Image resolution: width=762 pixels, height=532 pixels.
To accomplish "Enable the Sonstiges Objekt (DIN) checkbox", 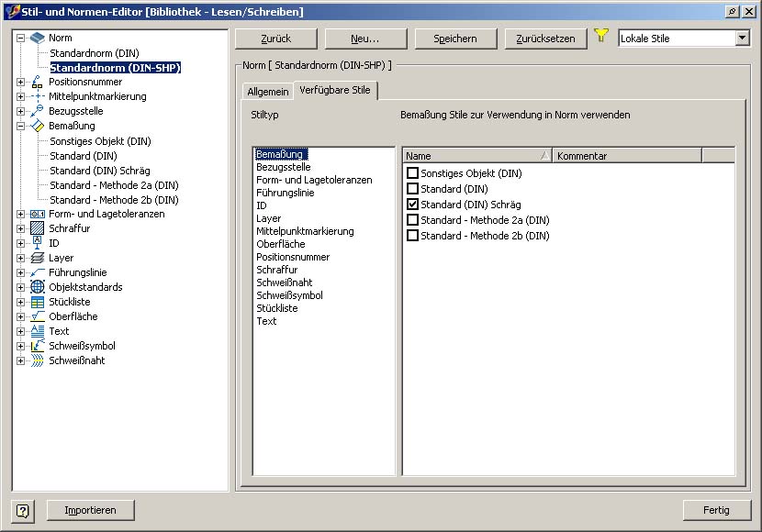I will tap(412, 172).
